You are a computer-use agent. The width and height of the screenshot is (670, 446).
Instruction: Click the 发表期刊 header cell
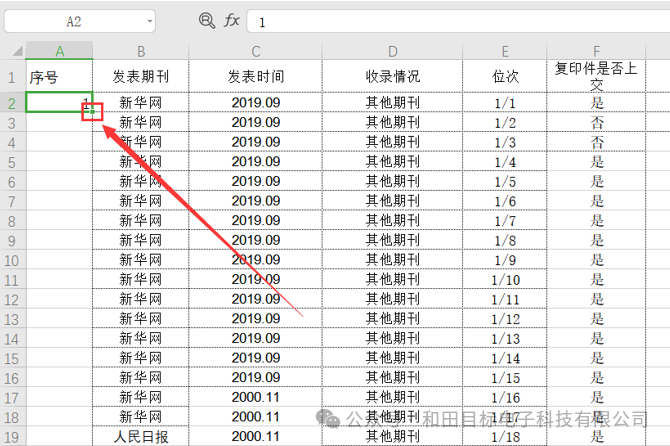(x=141, y=77)
